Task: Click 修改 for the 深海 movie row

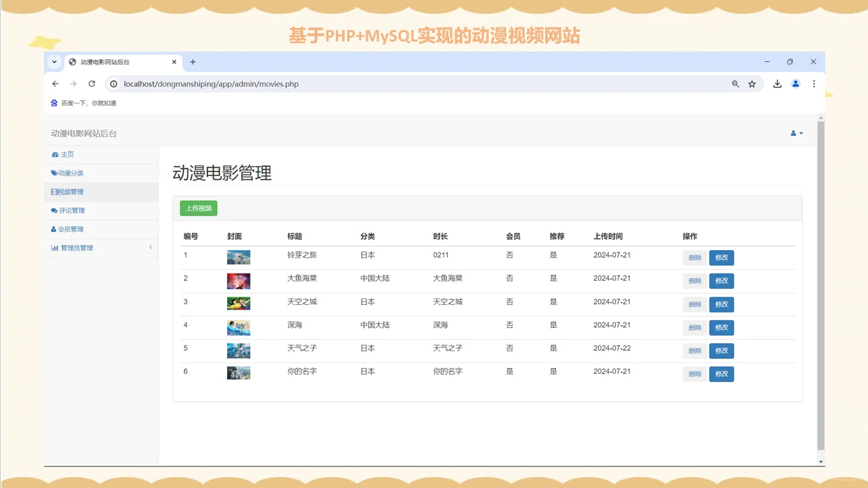Action: point(721,327)
